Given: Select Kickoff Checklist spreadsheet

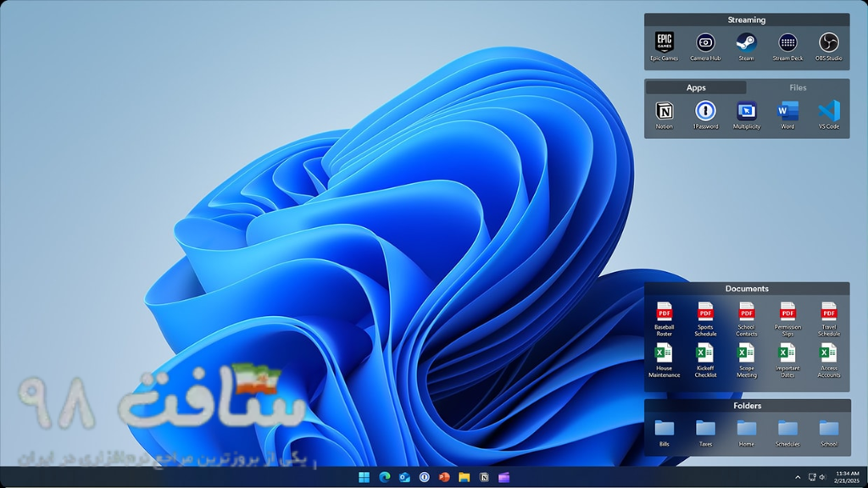Looking at the screenshot, I should 705,360.
